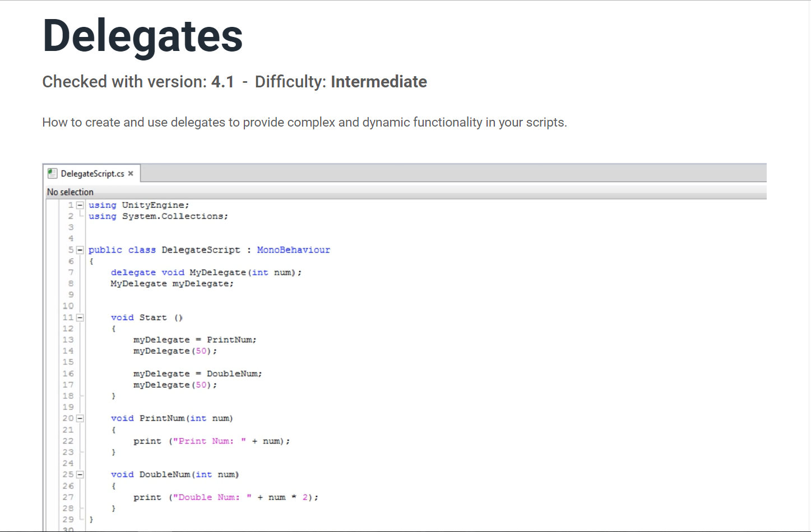Click the MonoBehaviour class name
The image size is (811, 532).
click(294, 250)
